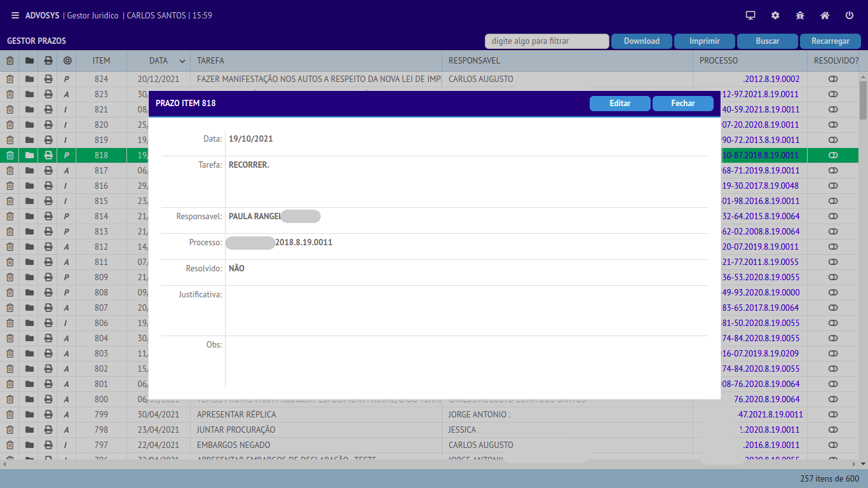Click the RESPONSAVEL column header
868x488 pixels.
pos(474,61)
